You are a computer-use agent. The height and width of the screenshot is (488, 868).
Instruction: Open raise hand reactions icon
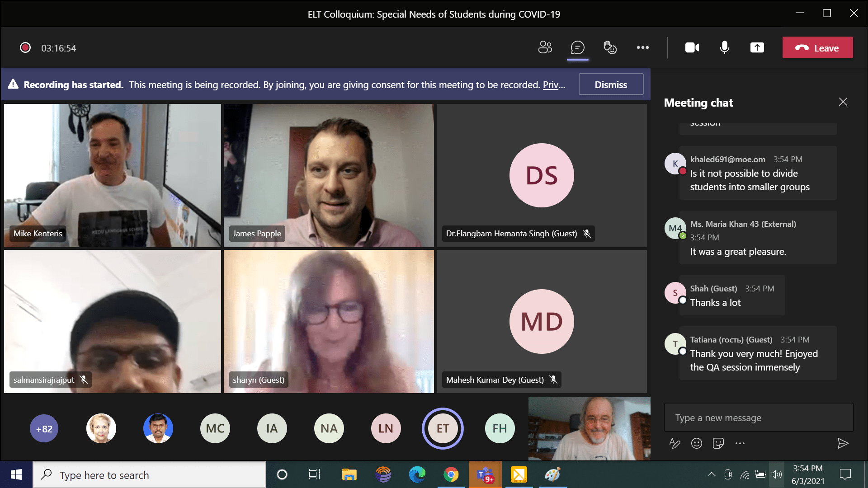point(610,47)
